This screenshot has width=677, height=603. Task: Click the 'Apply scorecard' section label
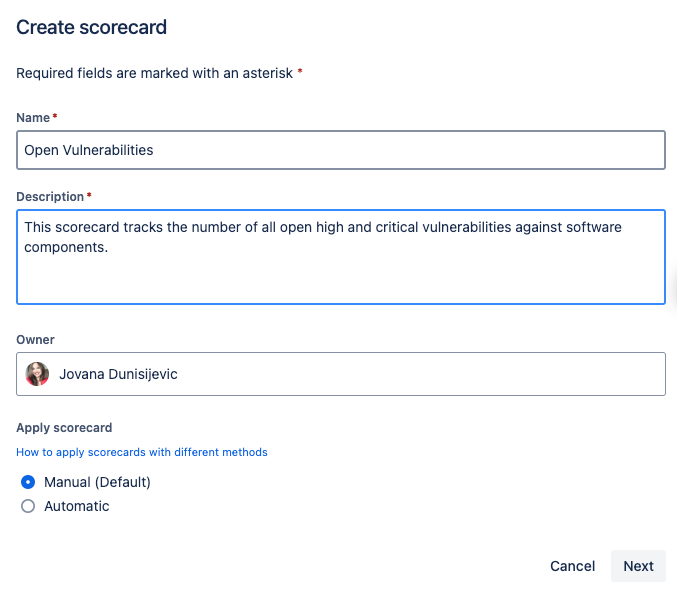pyautogui.click(x=64, y=428)
